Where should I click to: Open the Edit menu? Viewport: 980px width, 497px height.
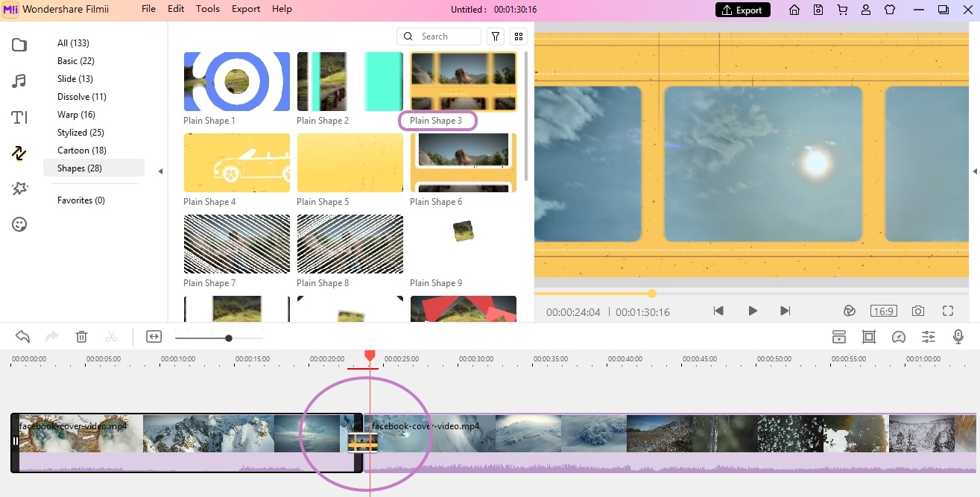pyautogui.click(x=176, y=9)
